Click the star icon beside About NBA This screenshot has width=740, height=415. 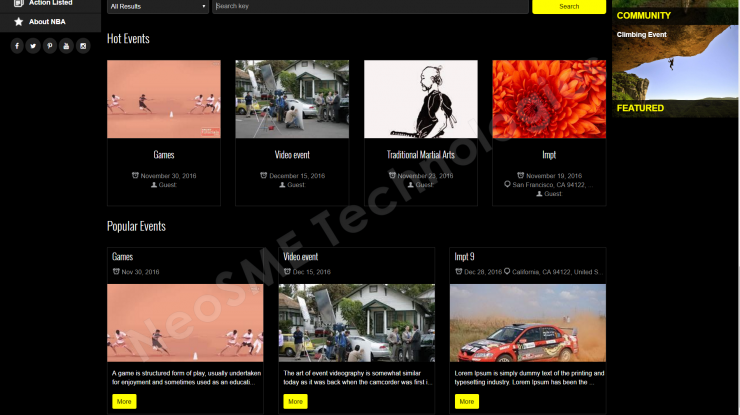pyautogui.click(x=18, y=22)
